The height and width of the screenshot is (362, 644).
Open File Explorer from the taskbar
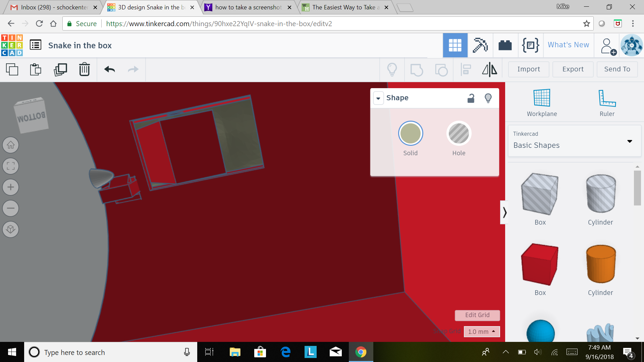tap(235, 352)
